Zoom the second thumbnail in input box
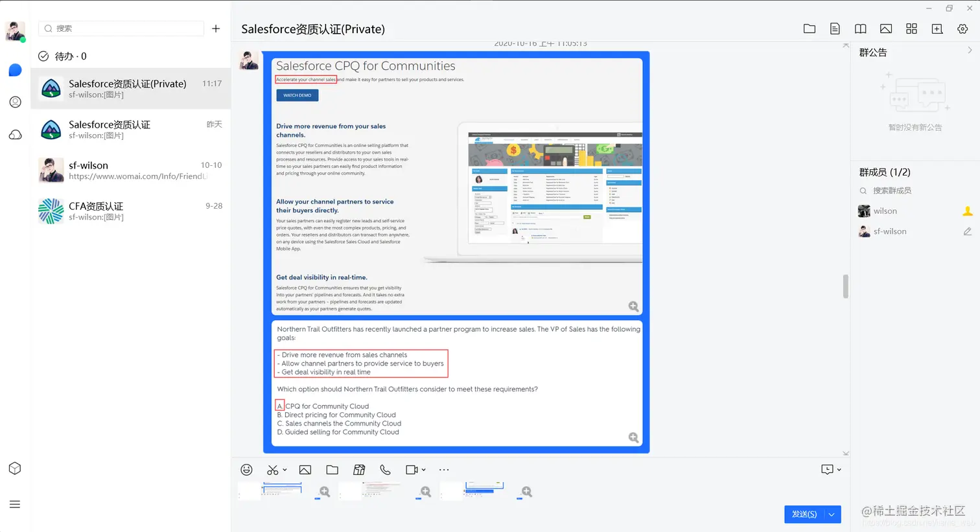The width and height of the screenshot is (980, 532). [x=426, y=492]
